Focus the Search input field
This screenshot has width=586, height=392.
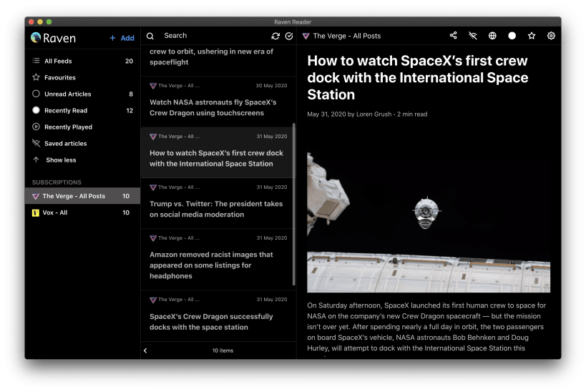(x=213, y=36)
